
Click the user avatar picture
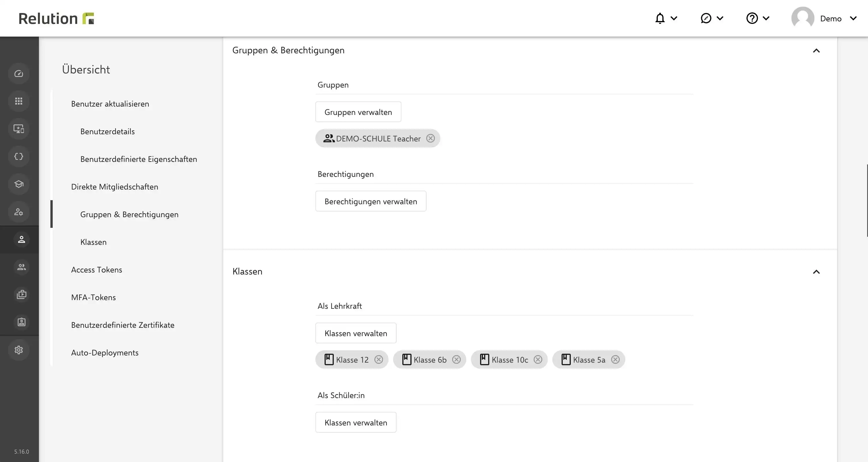click(803, 18)
